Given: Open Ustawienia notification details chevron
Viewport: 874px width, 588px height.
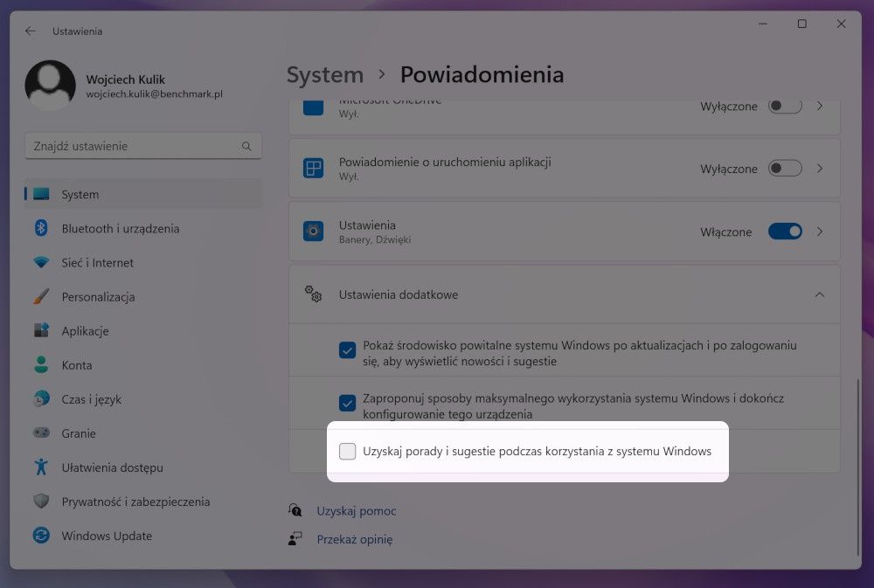Looking at the screenshot, I should pos(820,232).
